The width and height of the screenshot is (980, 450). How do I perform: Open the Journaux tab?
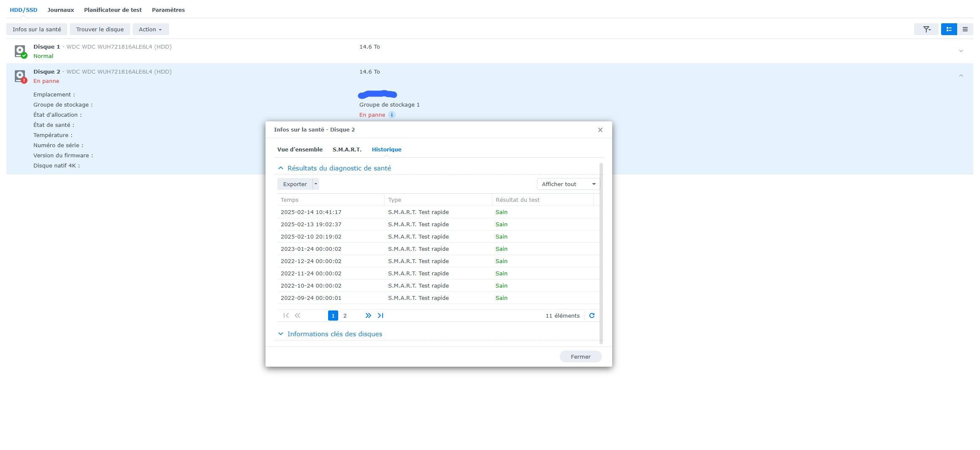coord(60,10)
